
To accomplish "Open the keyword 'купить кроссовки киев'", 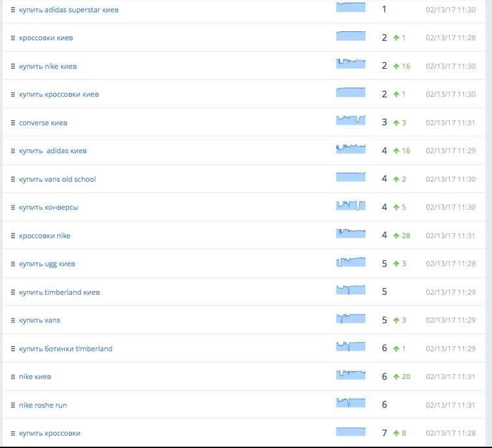I will tap(58, 95).
